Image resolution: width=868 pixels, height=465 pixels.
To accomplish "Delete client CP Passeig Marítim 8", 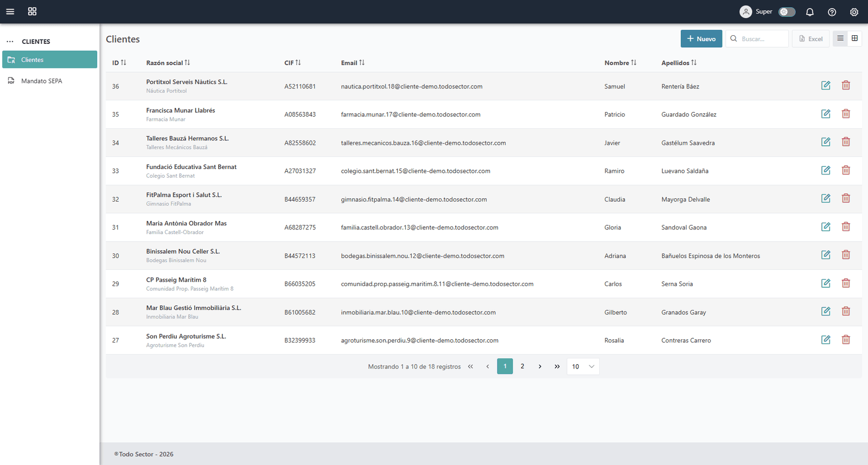I will pyautogui.click(x=846, y=283).
